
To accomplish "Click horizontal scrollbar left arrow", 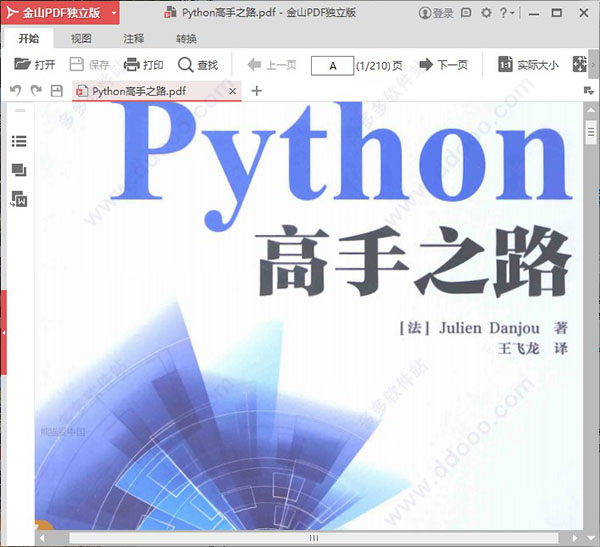I will pyautogui.click(x=42, y=538).
